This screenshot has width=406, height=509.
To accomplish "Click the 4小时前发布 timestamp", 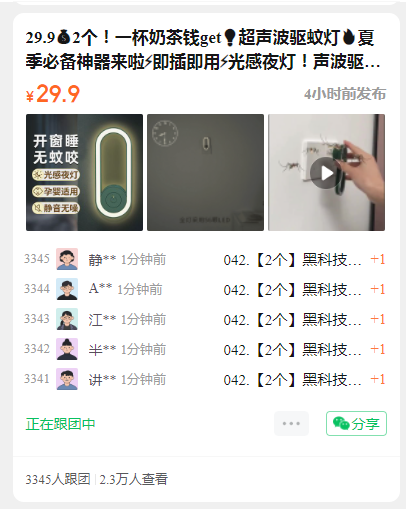I will (x=345, y=94).
